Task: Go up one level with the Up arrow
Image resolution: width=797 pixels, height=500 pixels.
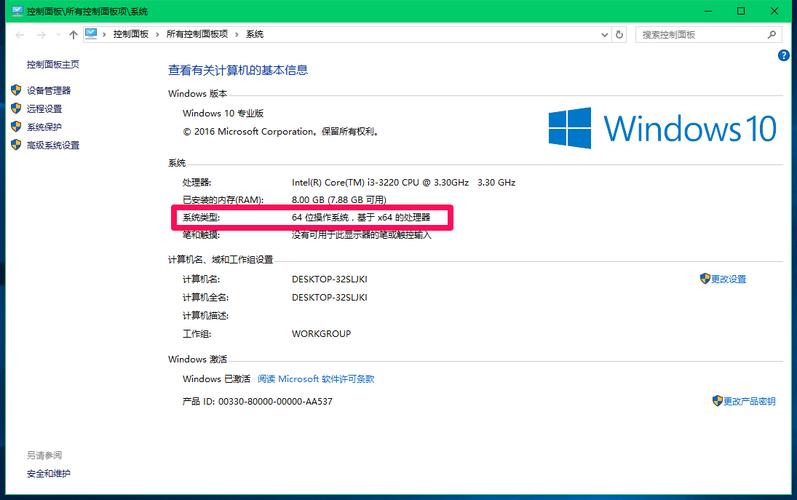Action: pos(73,35)
